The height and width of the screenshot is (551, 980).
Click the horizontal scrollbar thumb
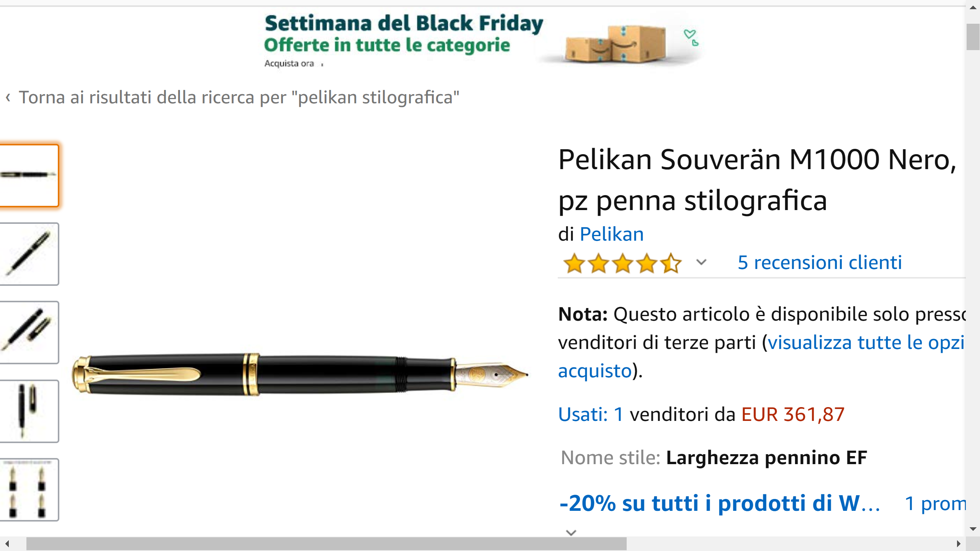[326, 544]
